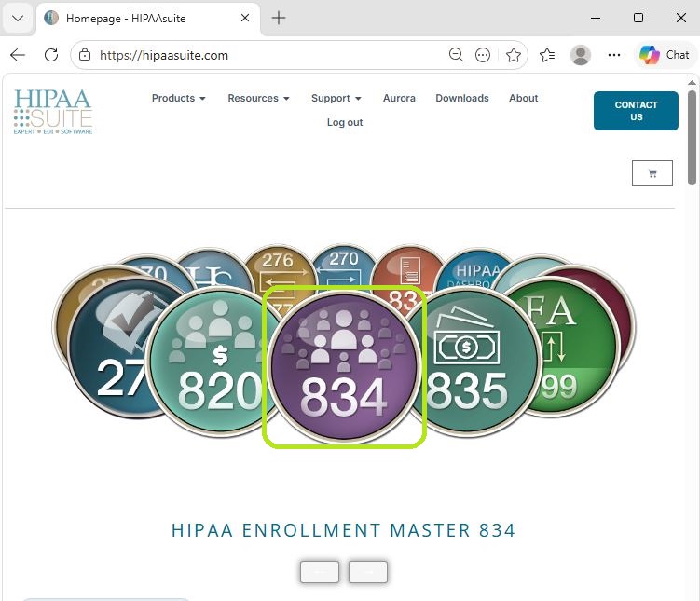Click the hipaasuite.com address bar
Image resolution: width=700 pixels, height=601 pixels.
[268, 55]
